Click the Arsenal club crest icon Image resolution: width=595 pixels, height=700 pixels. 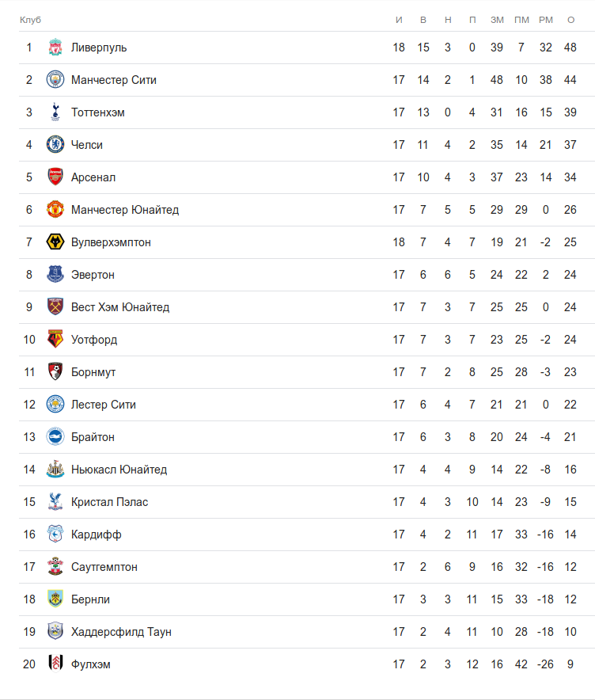coord(55,177)
